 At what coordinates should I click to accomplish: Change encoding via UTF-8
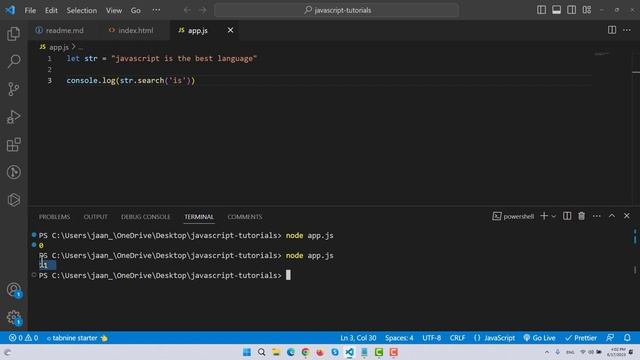[431, 338]
